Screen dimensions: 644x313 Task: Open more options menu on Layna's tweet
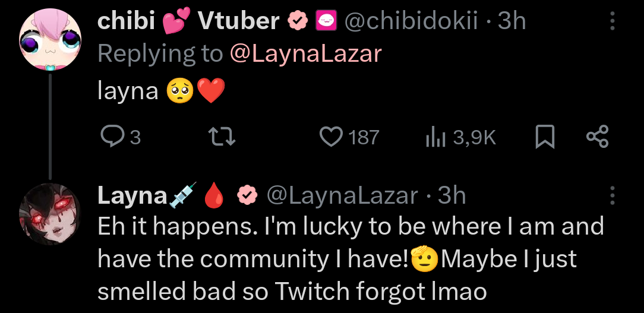(x=612, y=195)
